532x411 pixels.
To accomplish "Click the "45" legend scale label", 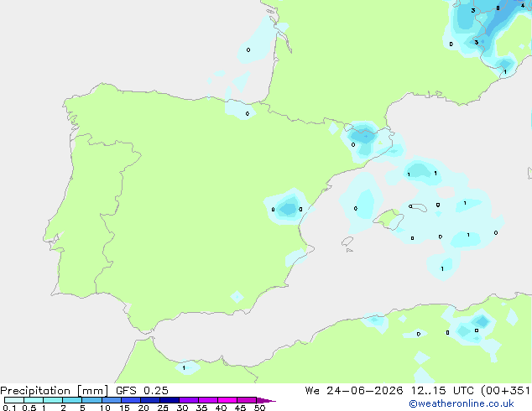I will (240, 408).
